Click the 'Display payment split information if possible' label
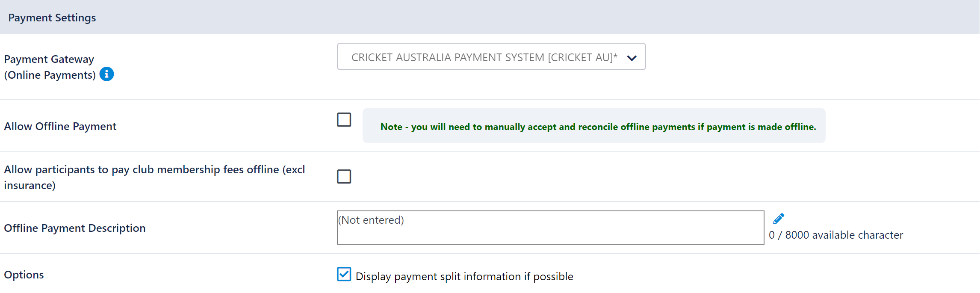Screen dimensions: 980x293 pos(464,276)
